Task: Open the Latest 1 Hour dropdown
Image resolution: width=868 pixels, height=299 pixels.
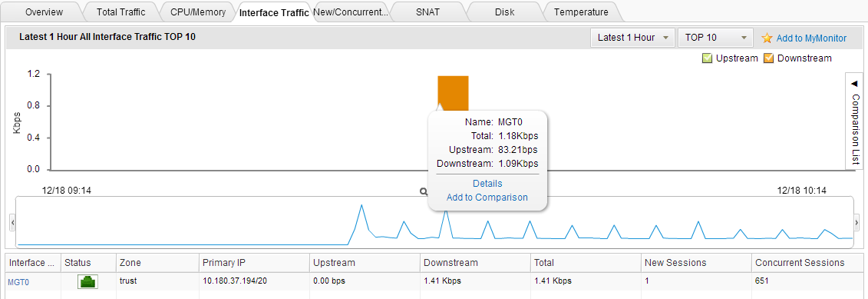Action: 632,38
